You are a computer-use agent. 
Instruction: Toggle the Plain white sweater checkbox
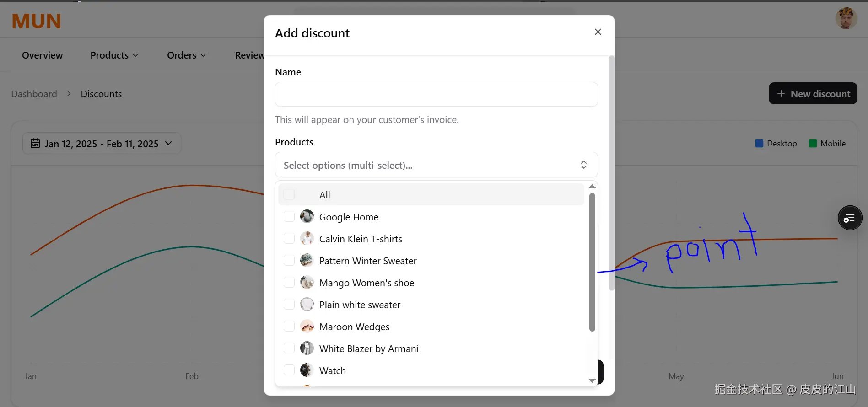[289, 304]
